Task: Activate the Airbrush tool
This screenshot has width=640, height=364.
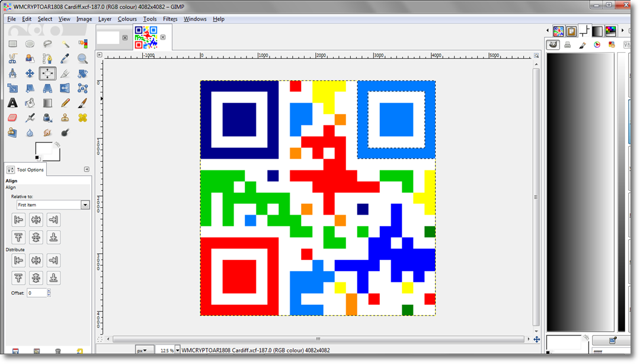Action: click(x=30, y=118)
